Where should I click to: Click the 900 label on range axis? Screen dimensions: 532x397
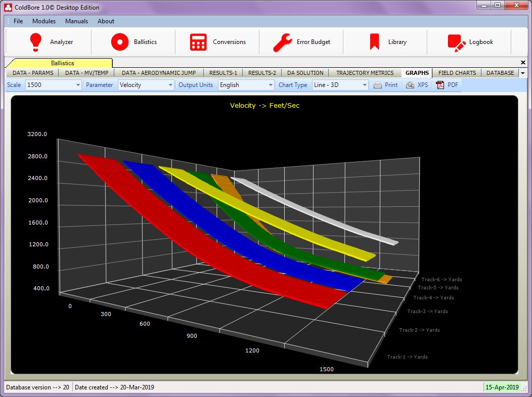pyautogui.click(x=192, y=336)
